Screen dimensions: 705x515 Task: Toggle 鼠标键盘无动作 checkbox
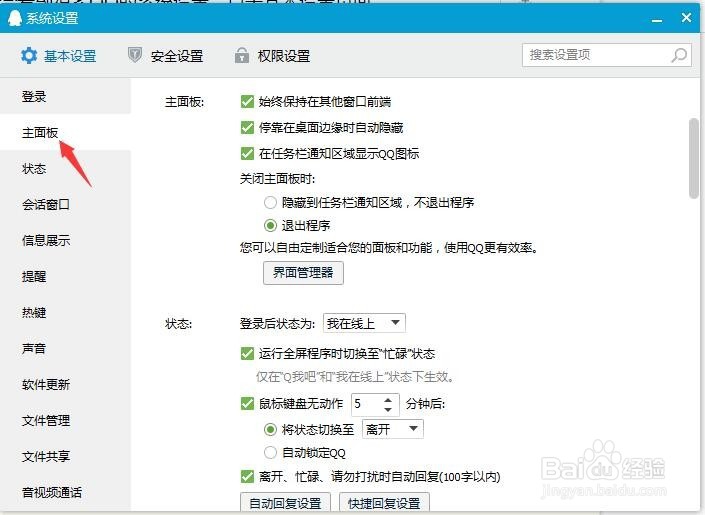[247, 403]
